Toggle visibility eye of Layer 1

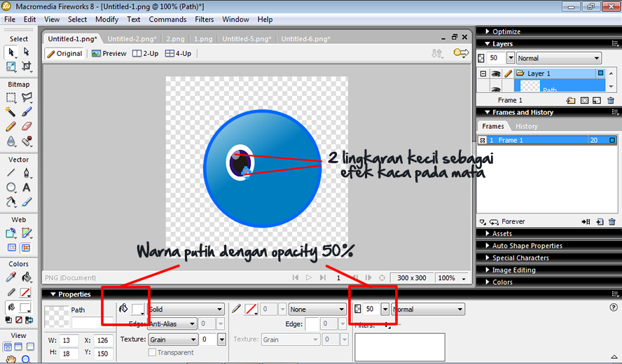(495, 73)
